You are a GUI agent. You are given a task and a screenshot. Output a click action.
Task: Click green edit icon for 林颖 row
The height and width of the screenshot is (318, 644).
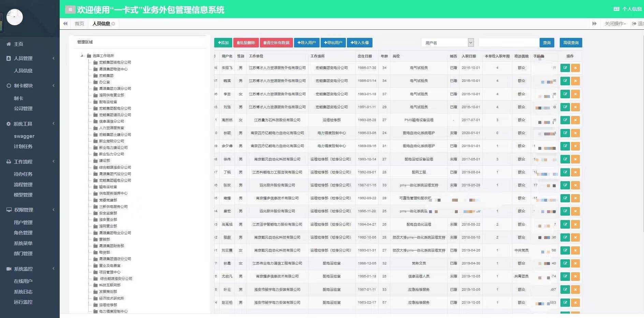pyautogui.click(x=565, y=133)
